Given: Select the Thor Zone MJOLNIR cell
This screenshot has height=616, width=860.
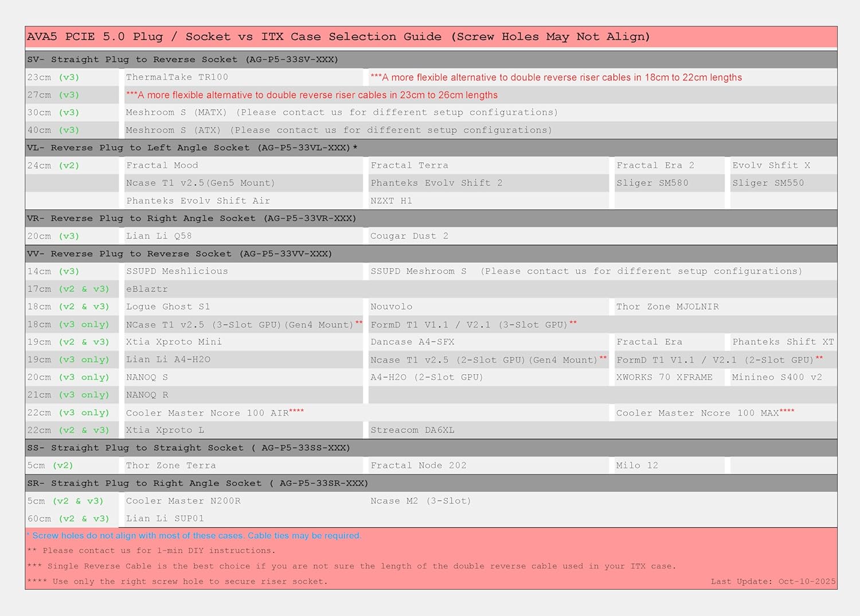Looking at the screenshot, I should pyautogui.click(x=667, y=307).
